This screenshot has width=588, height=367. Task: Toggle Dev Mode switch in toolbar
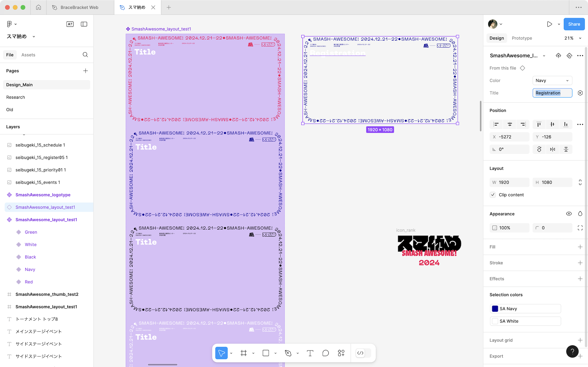pyautogui.click(x=363, y=353)
